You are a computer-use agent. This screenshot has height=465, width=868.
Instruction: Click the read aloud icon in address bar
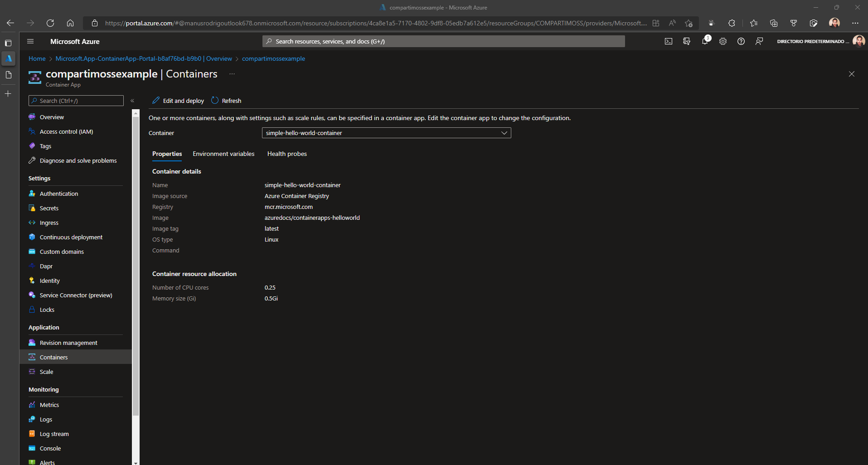tap(672, 23)
